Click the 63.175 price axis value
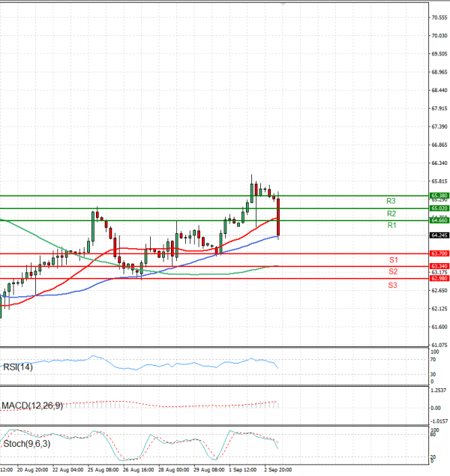 coord(439,272)
